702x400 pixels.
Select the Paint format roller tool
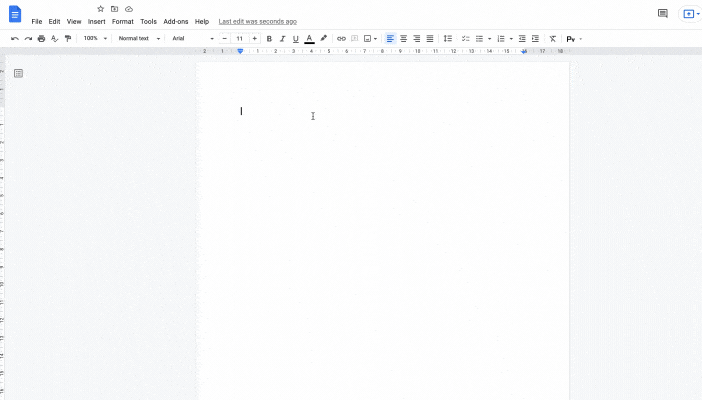click(x=68, y=38)
